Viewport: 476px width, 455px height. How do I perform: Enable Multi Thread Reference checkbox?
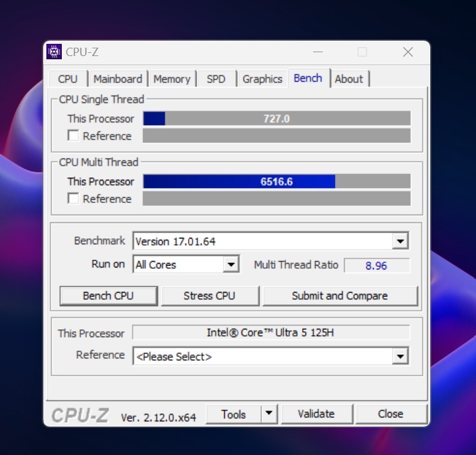click(x=73, y=198)
